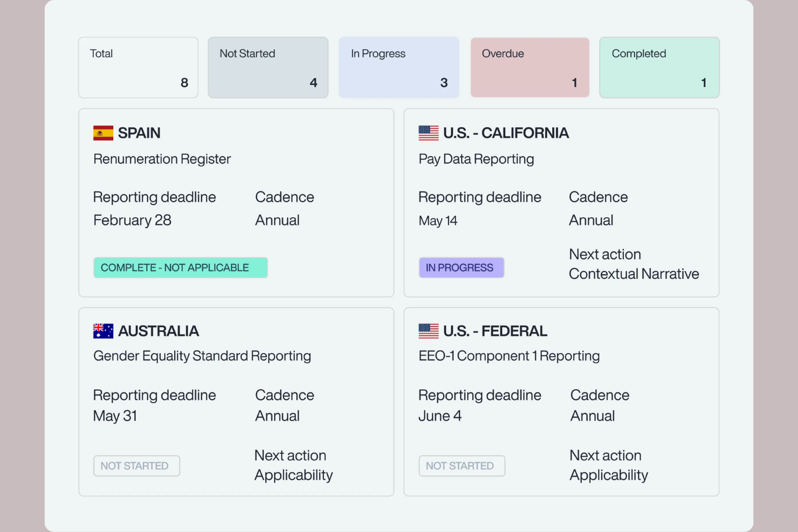Filter by In Progress card

(x=399, y=67)
